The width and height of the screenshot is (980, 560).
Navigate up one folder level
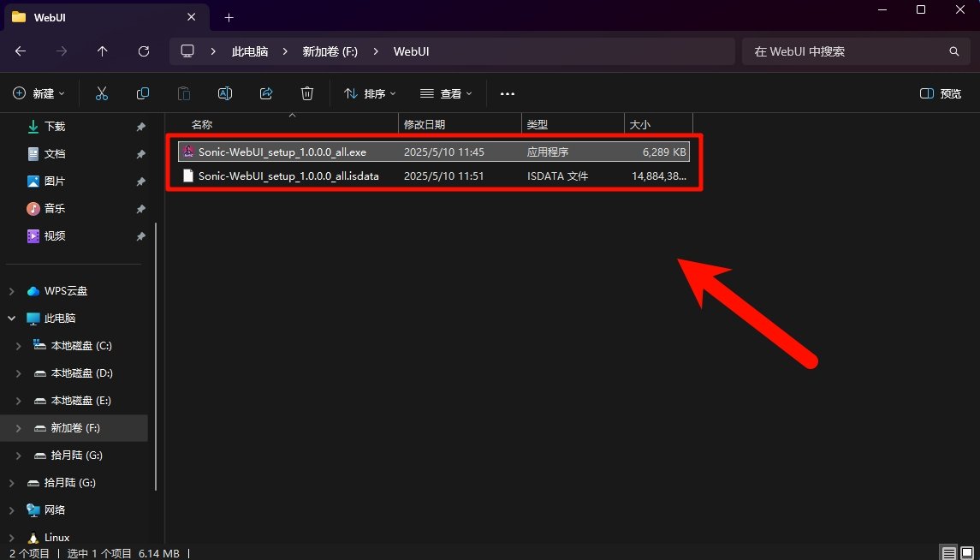click(102, 51)
